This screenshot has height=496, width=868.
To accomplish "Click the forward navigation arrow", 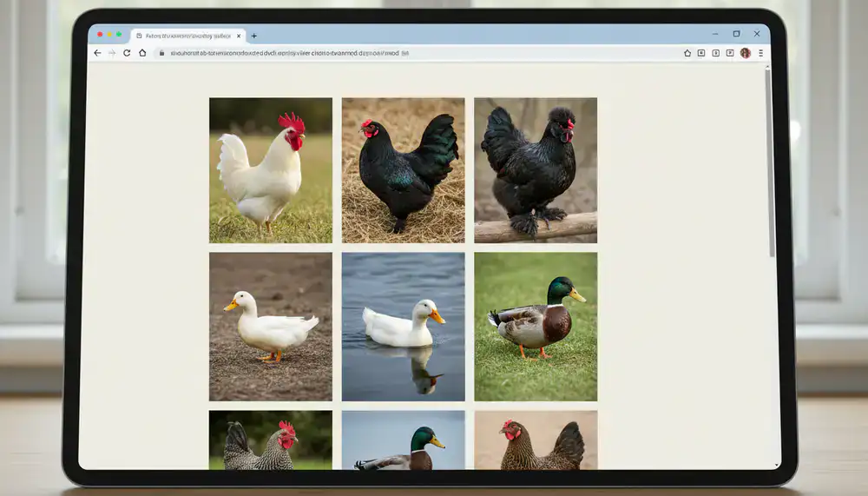I will pos(112,53).
